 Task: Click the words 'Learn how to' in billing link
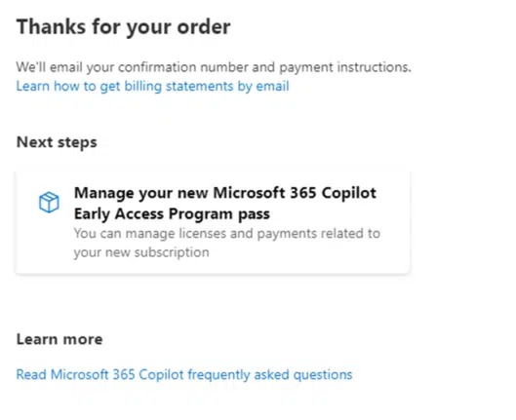coord(56,87)
